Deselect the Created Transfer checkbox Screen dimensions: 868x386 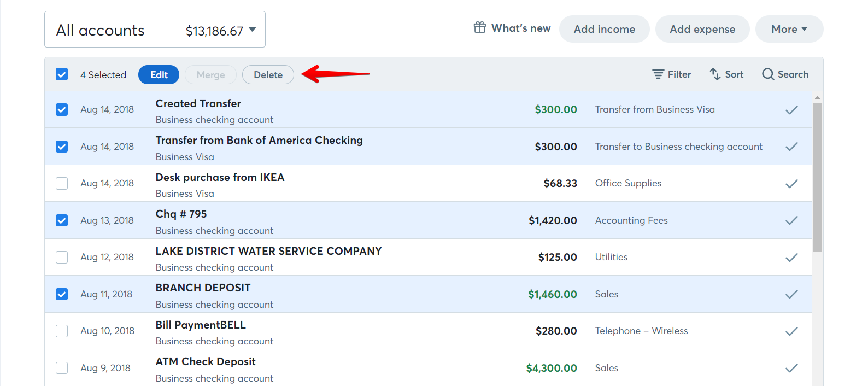pyautogui.click(x=62, y=109)
